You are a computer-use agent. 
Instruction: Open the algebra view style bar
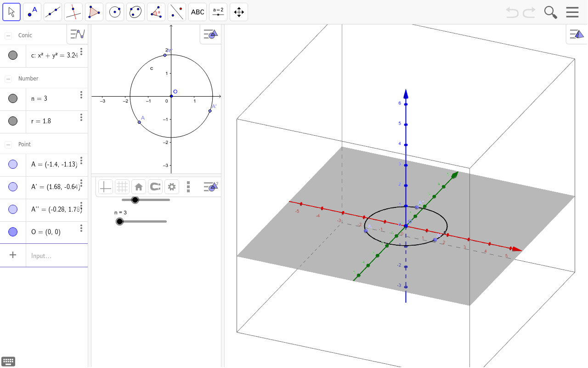[x=77, y=34]
